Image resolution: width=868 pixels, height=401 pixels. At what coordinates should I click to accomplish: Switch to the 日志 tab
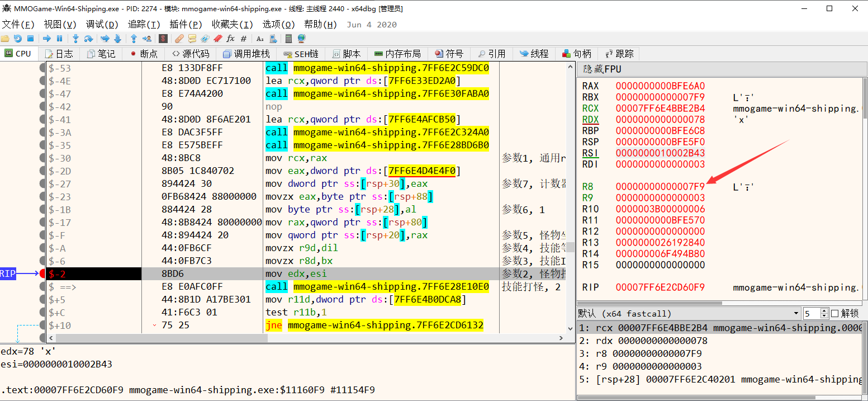coord(59,54)
